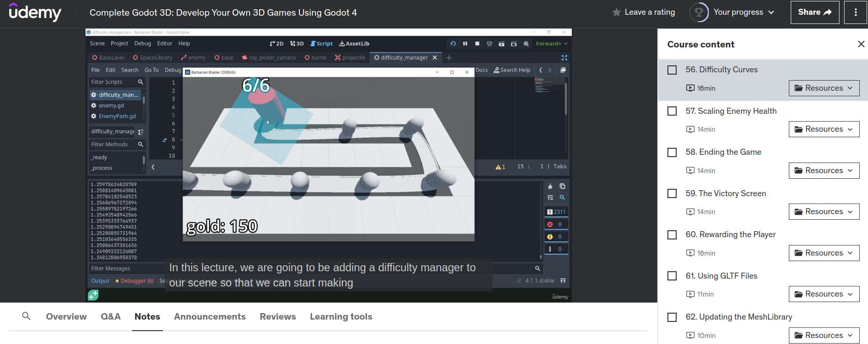This screenshot has height=344, width=868.
Task: Click the add note icon on video
Action: coord(93,295)
